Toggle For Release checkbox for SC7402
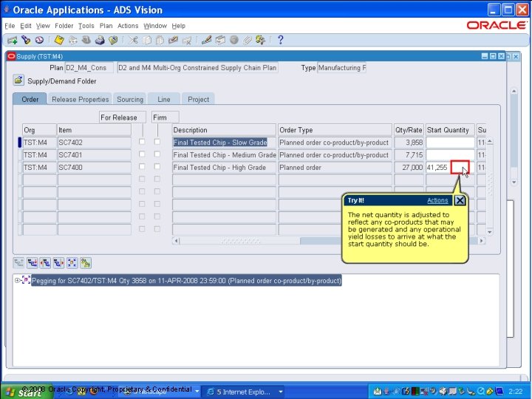The width and height of the screenshot is (532, 399). pos(142,141)
